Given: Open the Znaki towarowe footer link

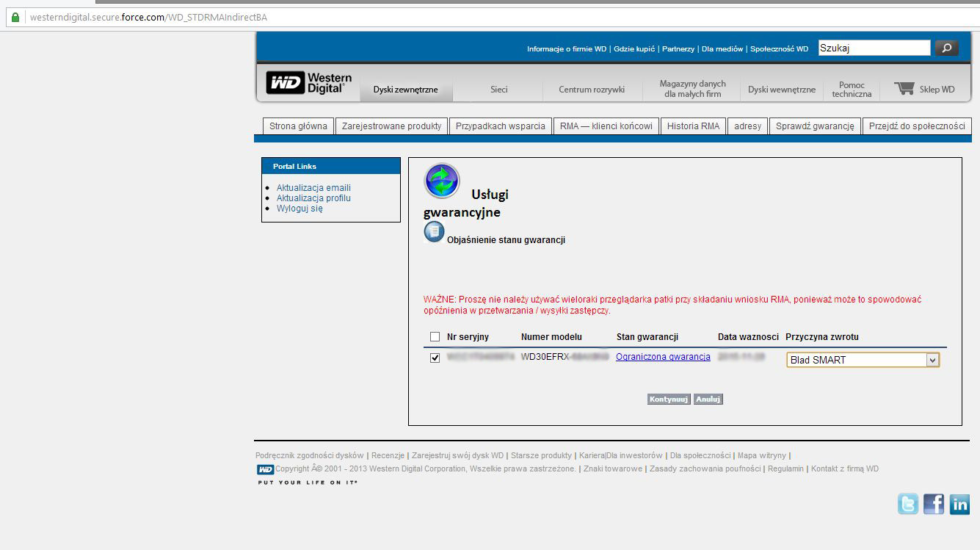Looking at the screenshot, I should [613, 469].
